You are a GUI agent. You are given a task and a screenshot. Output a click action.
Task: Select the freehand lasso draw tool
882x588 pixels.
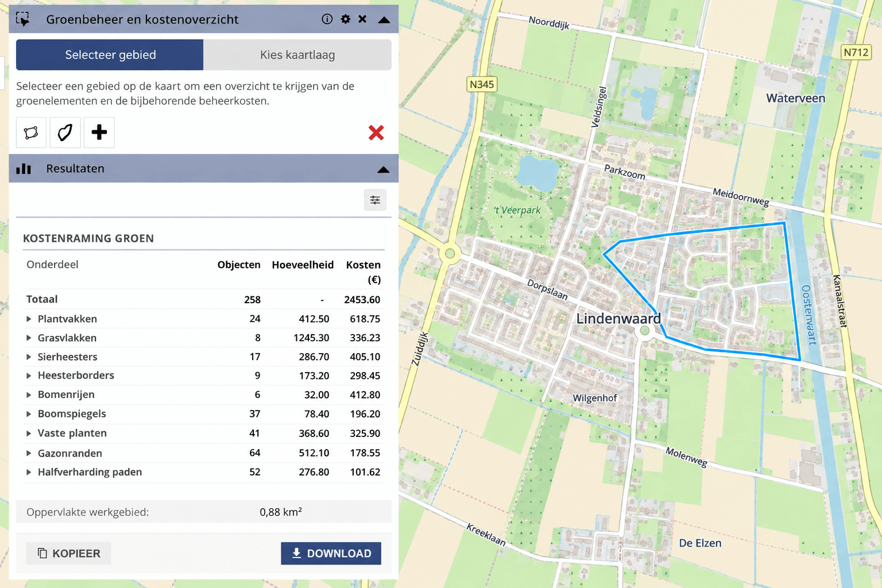click(65, 133)
